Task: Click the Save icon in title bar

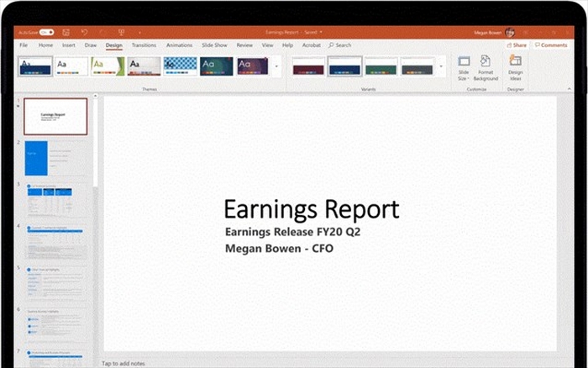Action: (66, 33)
